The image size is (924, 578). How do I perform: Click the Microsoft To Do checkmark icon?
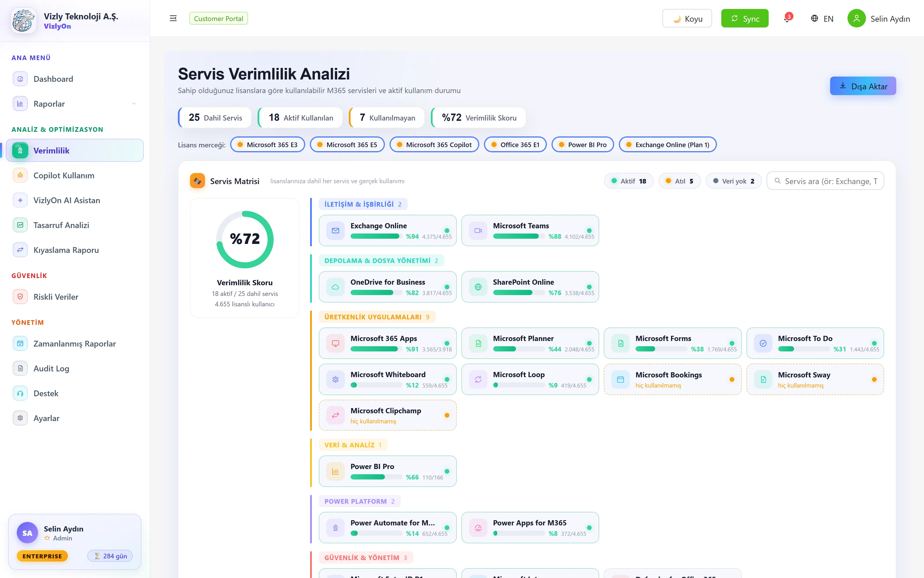coord(763,343)
